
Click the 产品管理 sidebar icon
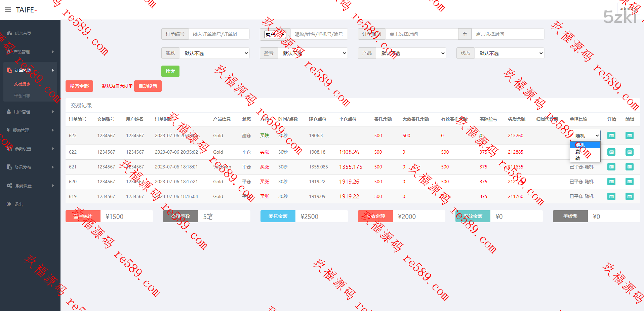pyautogui.click(x=9, y=52)
